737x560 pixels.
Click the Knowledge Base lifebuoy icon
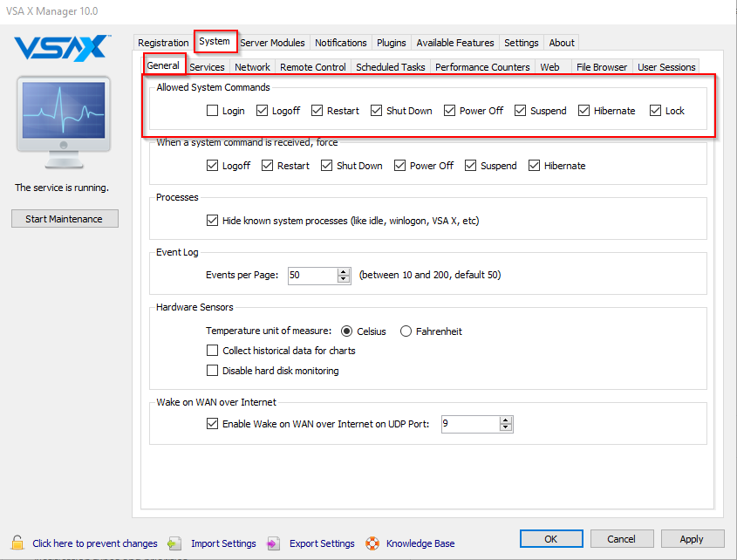pyautogui.click(x=372, y=543)
